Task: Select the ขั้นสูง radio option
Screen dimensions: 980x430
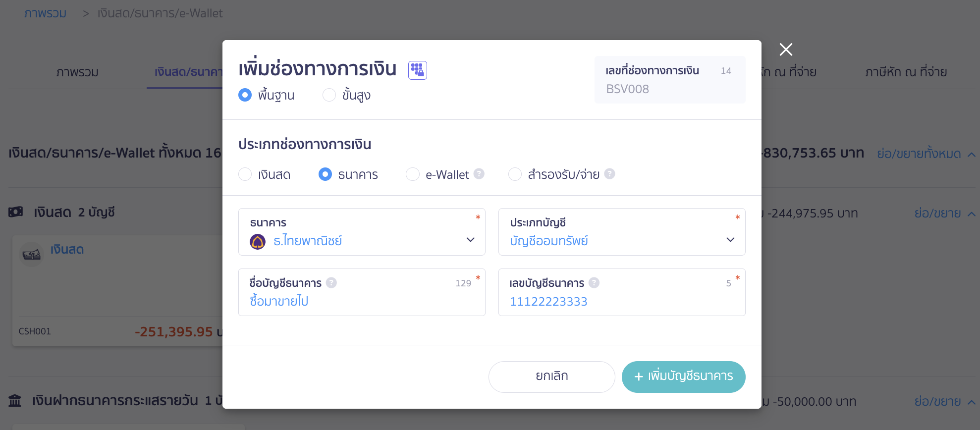Action: (329, 95)
